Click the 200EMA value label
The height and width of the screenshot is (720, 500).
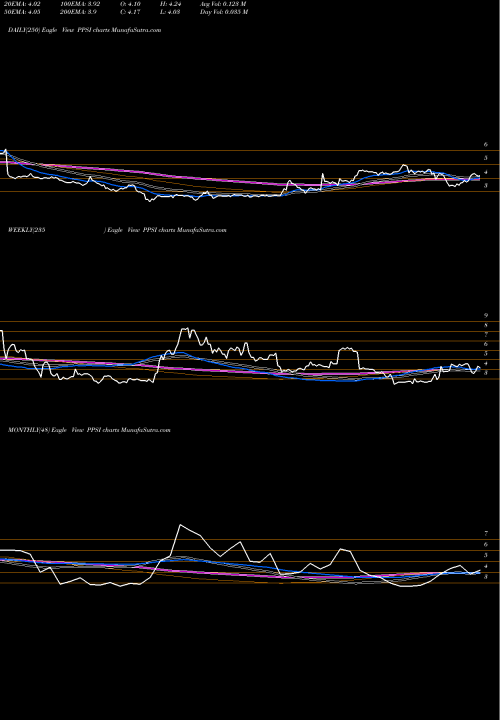tap(78, 12)
